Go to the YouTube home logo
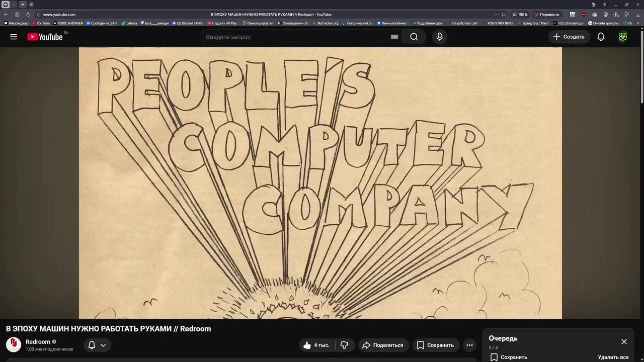The height and width of the screenshot is (362, 644). pos(45,37)
